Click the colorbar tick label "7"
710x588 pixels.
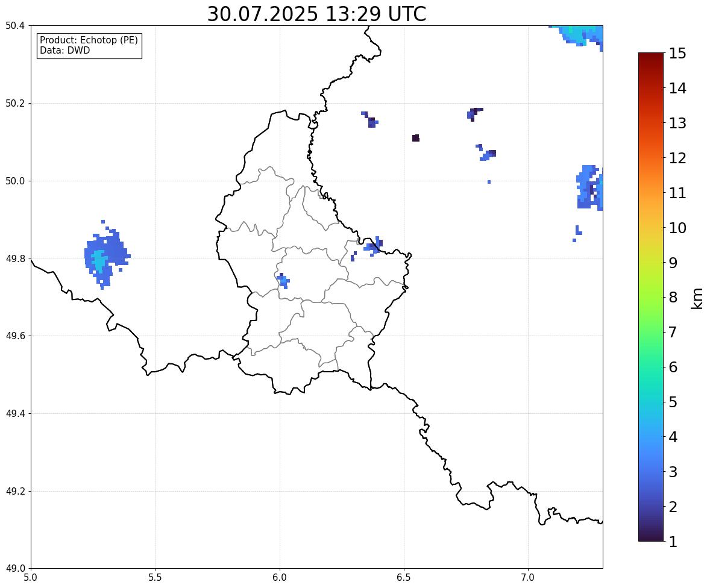click(673, 332)
